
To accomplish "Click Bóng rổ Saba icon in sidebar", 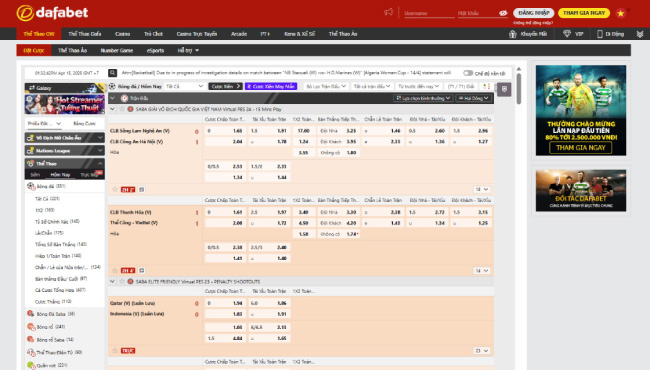I will click(31, 339).
